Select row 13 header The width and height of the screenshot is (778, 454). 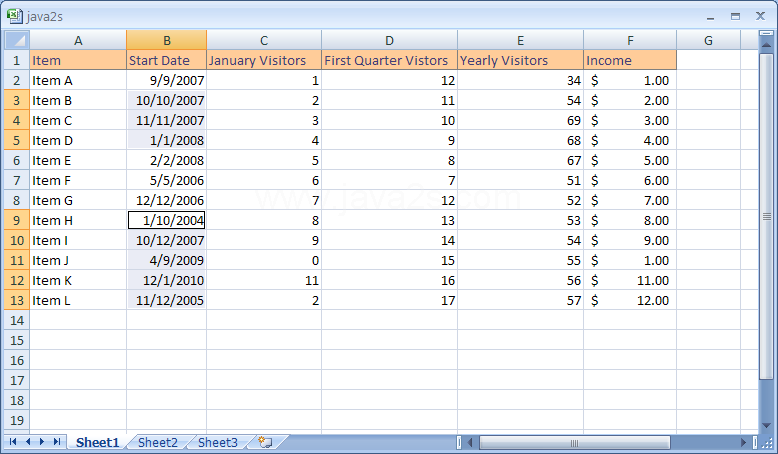coord(17,300)
